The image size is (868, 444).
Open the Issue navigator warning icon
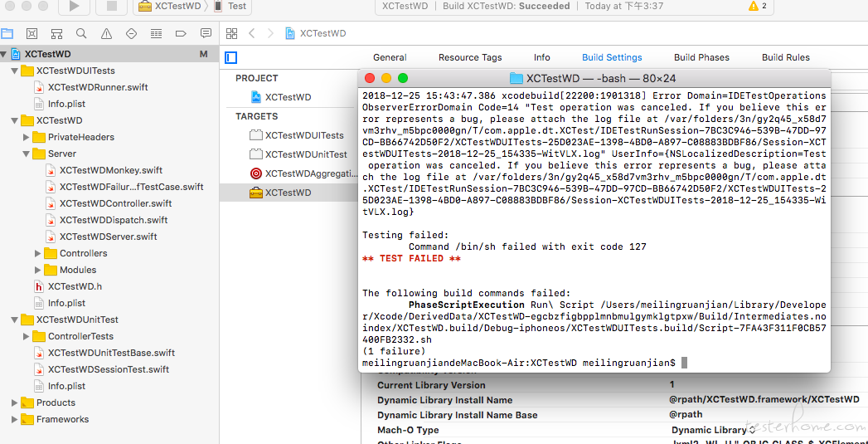point(106,33)
